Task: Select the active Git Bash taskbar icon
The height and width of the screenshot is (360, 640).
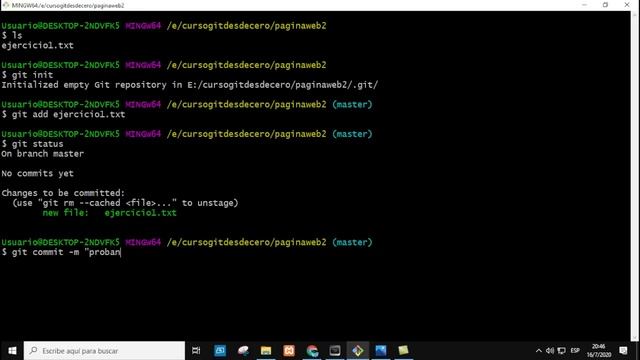Action: tap(358, 351)
